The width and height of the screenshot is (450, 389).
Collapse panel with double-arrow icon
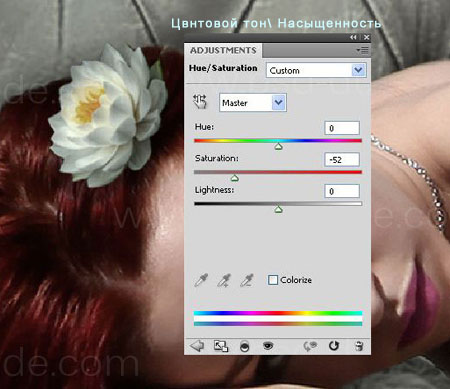pyautogui.click(x=353, y=37)
